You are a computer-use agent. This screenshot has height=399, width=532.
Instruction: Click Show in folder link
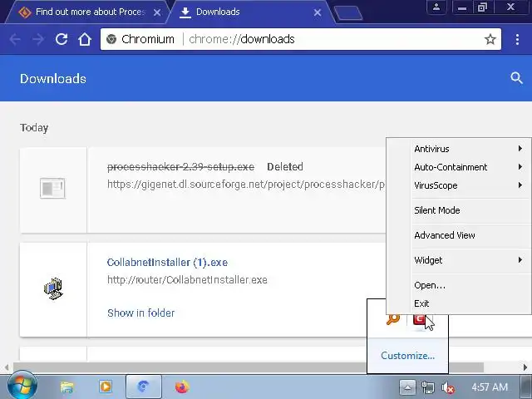pos(140,313)
